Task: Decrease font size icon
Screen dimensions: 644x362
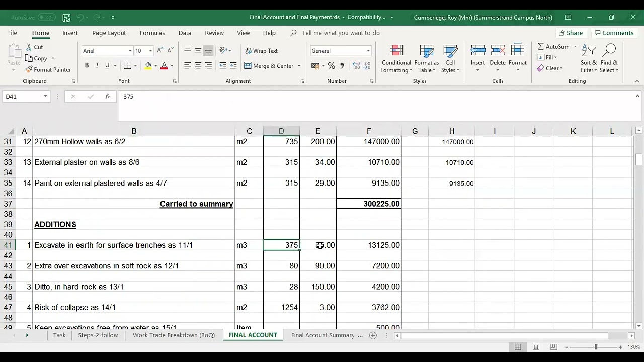Action: 171,51
